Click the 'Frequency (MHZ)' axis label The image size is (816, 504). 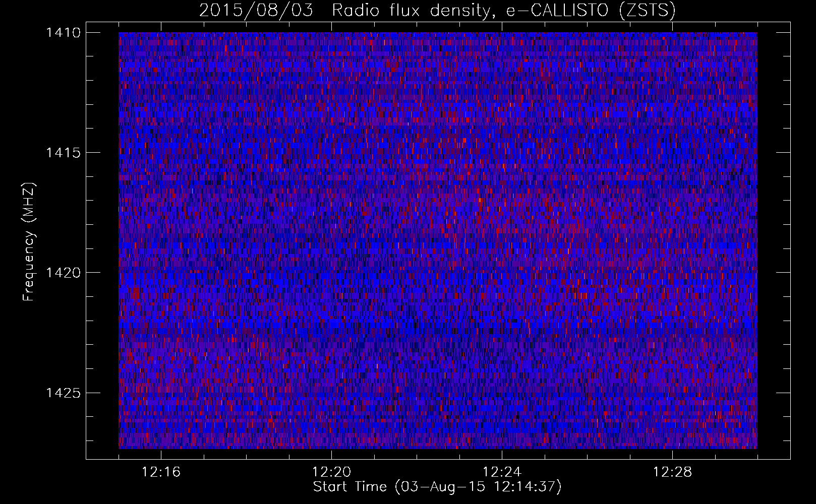point(29,242)
